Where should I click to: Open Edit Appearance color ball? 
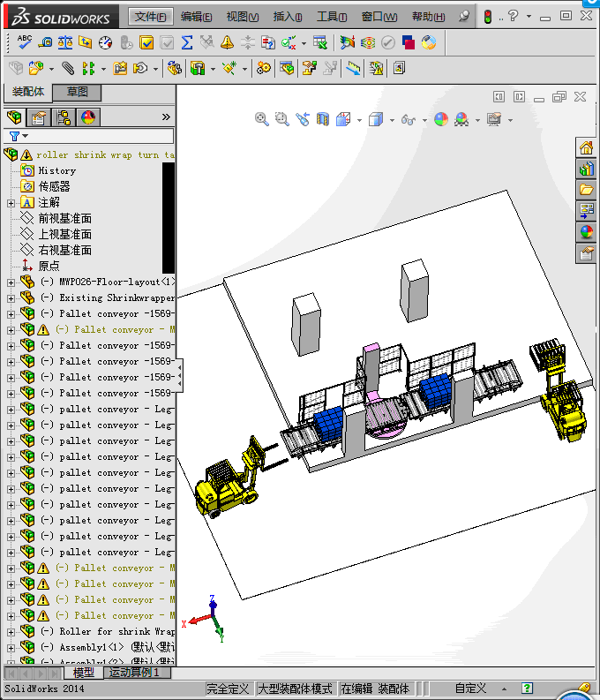click(x=441, y=119)
